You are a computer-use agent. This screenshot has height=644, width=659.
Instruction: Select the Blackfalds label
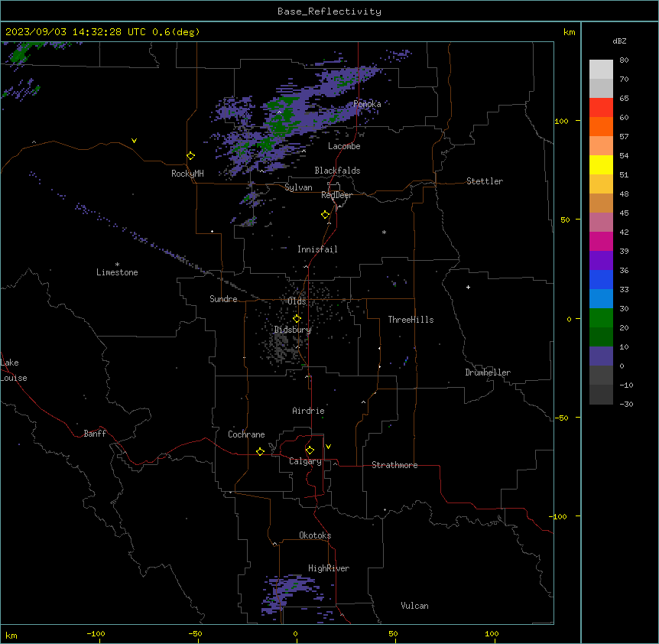click(x=337, y=171)
